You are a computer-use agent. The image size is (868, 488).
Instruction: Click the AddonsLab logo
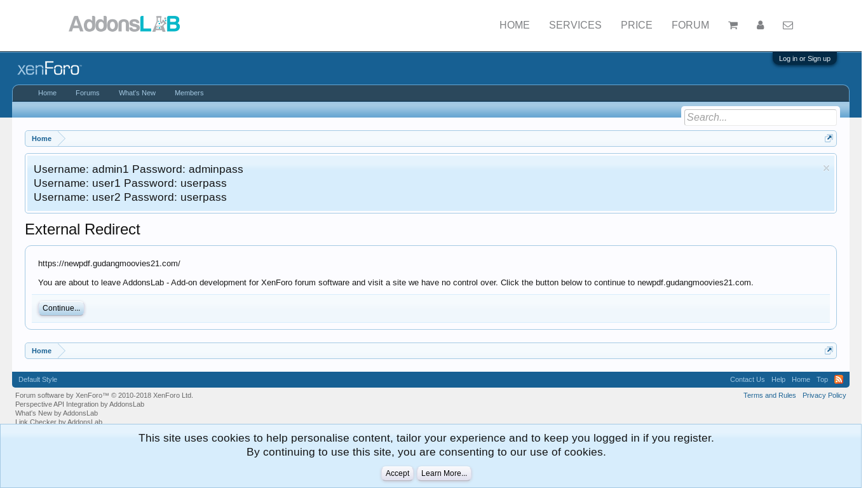[125, 24]
